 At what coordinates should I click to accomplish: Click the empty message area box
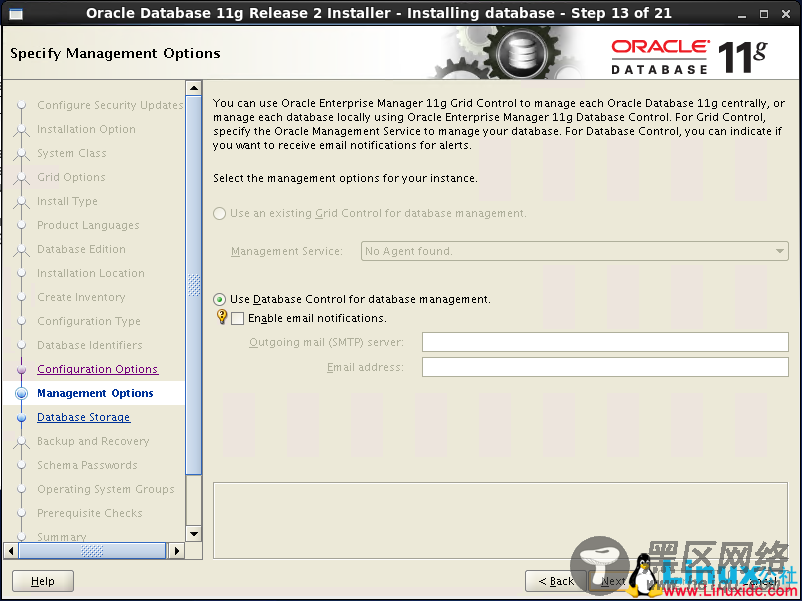tap(500, 520)
